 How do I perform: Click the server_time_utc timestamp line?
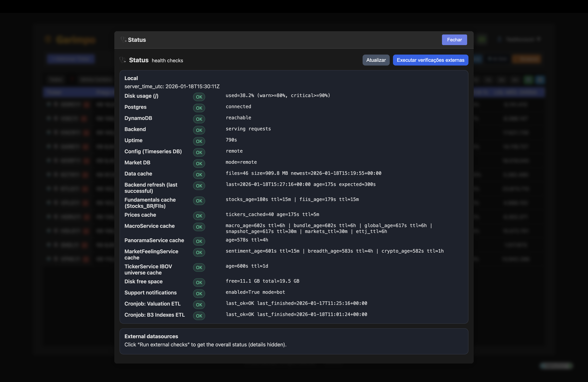[172, 86]
